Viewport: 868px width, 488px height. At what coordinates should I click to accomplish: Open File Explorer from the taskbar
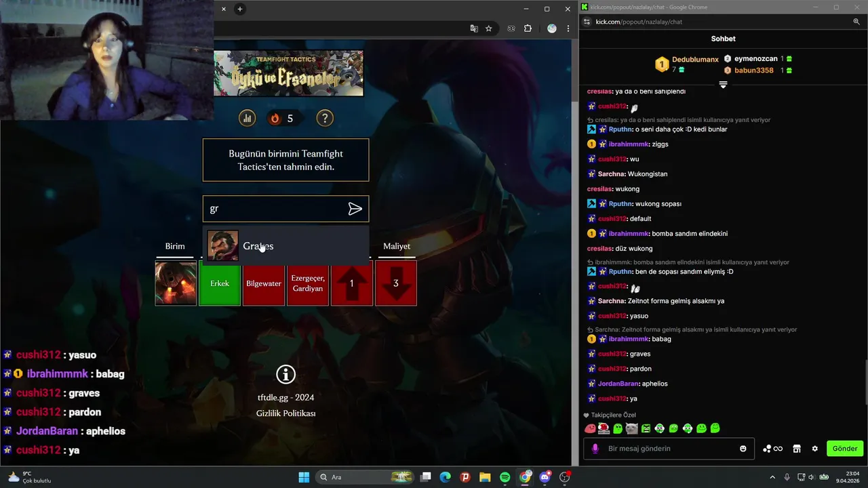pos(485,477)
